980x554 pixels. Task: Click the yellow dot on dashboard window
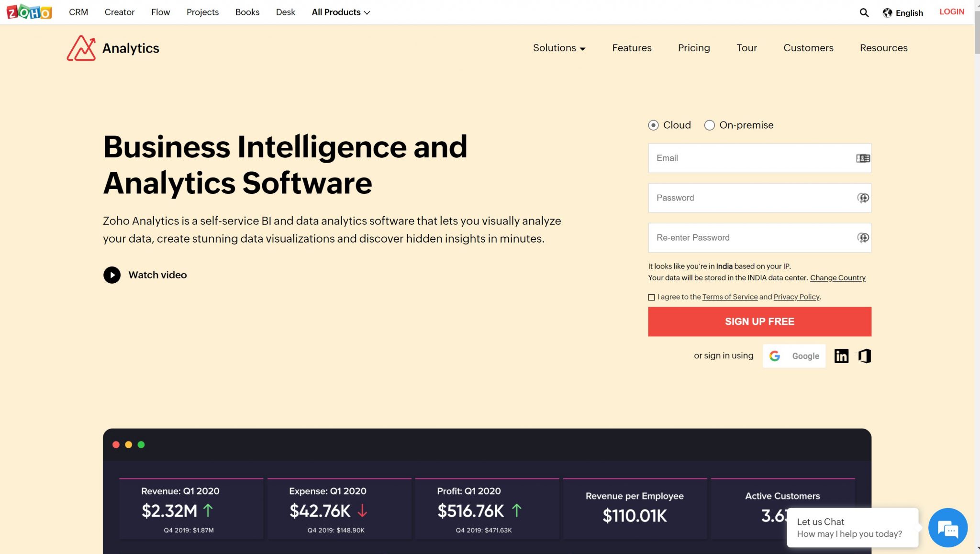128,444
